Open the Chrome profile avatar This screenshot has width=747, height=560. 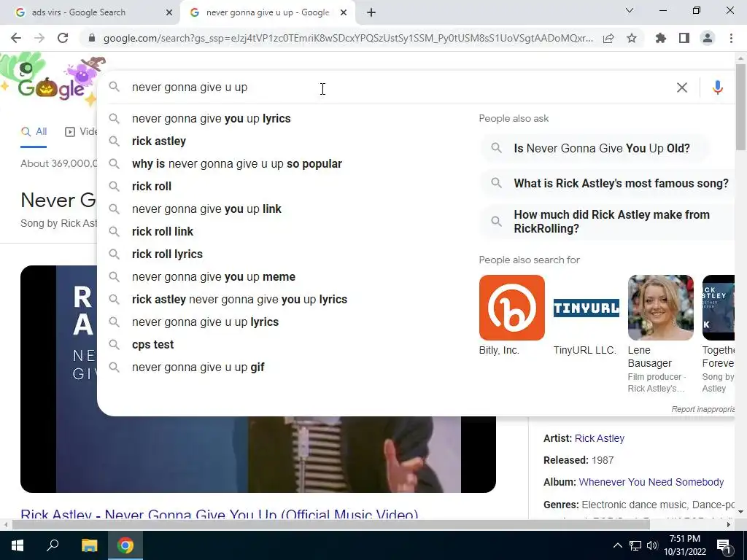pos(708,38)
